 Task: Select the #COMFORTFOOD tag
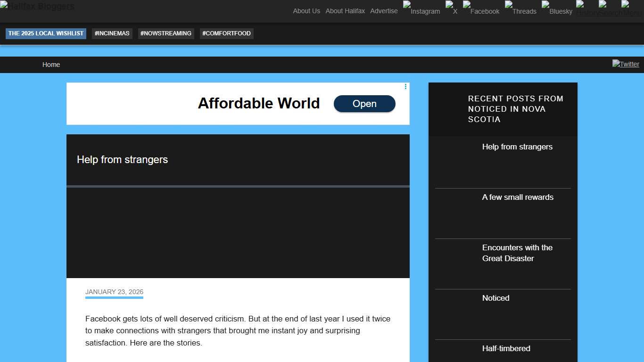(x=226, y=33)
